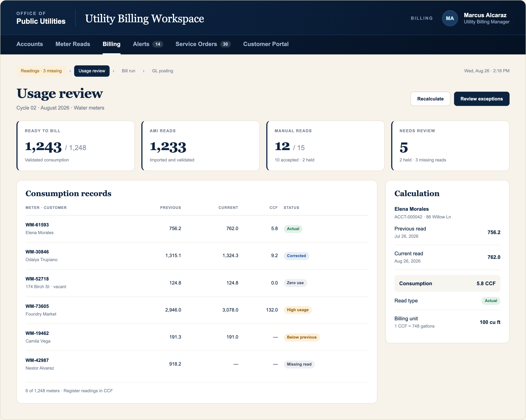Select meter row WM-61593
Image resolution: width=526 pixels, height=420 pixels.
coord(197,229)
